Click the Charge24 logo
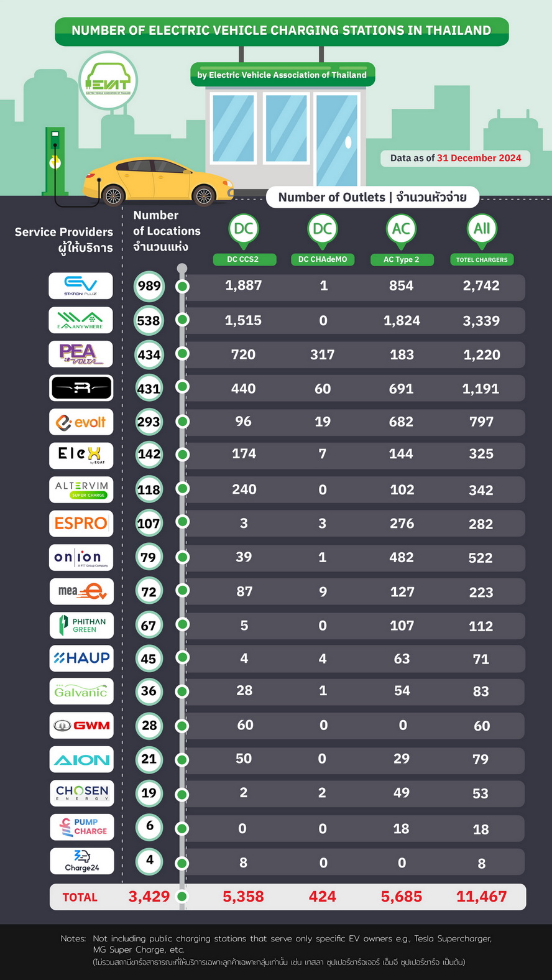The image size is (552, 980). click(x=81, y=861)
